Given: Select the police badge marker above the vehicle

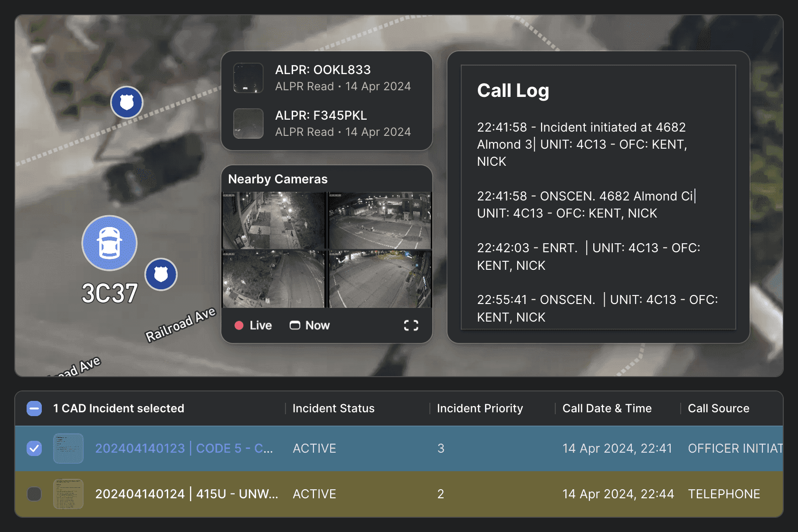Looking at the screenshot, I should tap(127, 102).
